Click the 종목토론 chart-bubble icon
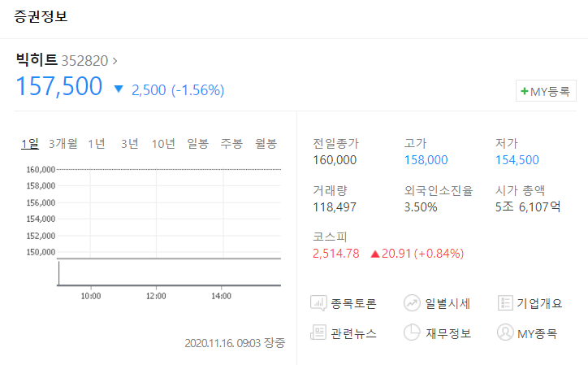588x365 pixels. (x=318, y=303)
